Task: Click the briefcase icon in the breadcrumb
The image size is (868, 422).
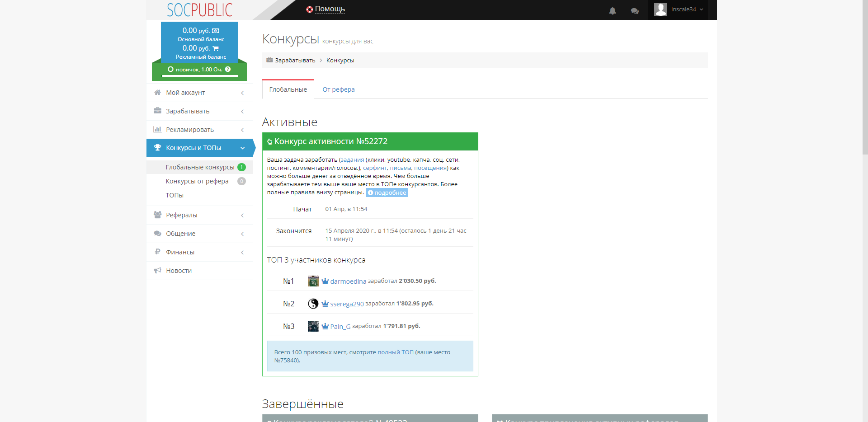Action: pos(269,60)
